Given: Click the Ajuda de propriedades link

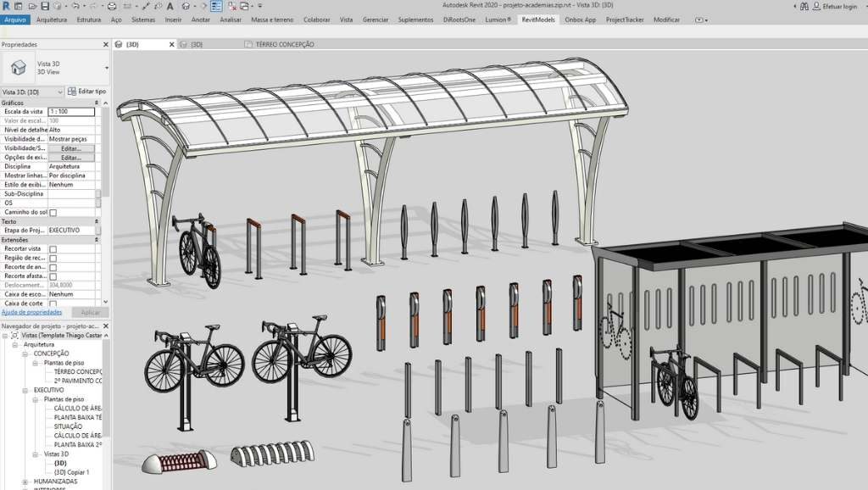Looking at the screenshot, I should click(x=31, y=312).
